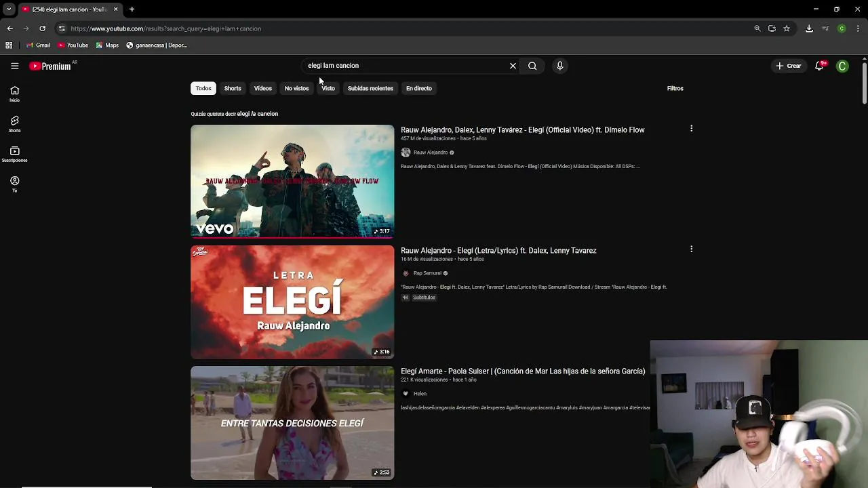The width and height of the screenshot is (868, 488).
Task: Open Shorts in the left sidebar
Action: [14, 124]
